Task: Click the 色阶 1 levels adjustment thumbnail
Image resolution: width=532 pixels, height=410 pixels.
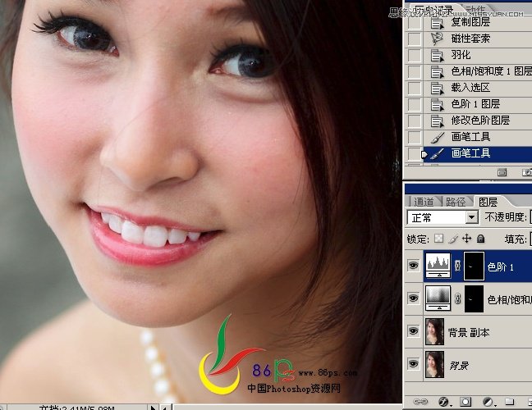Action: click(438, 266)
